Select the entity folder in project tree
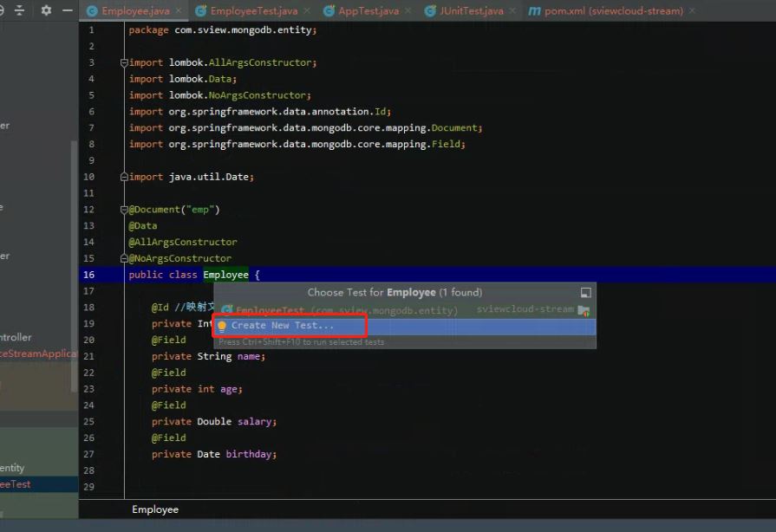 coord(12,468)
